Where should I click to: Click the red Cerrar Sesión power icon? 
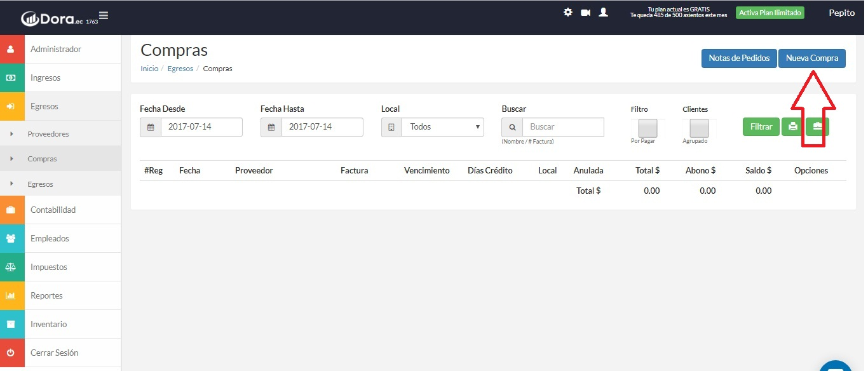click(11, 353)
